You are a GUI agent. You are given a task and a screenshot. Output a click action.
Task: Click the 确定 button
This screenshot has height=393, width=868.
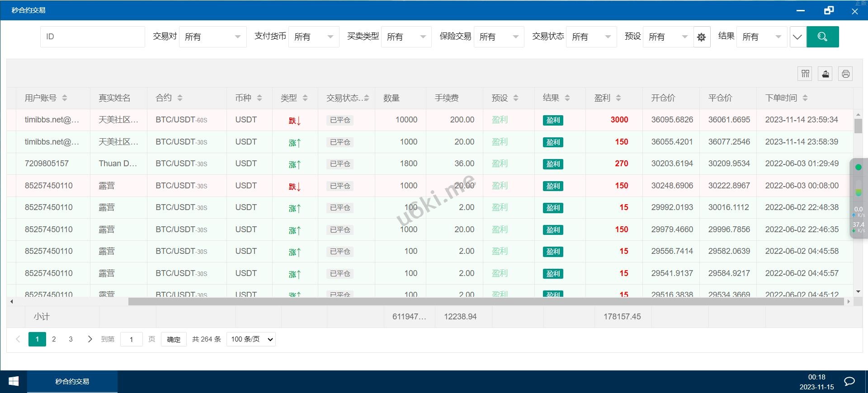pyautogui.click(x=174, y=339)
